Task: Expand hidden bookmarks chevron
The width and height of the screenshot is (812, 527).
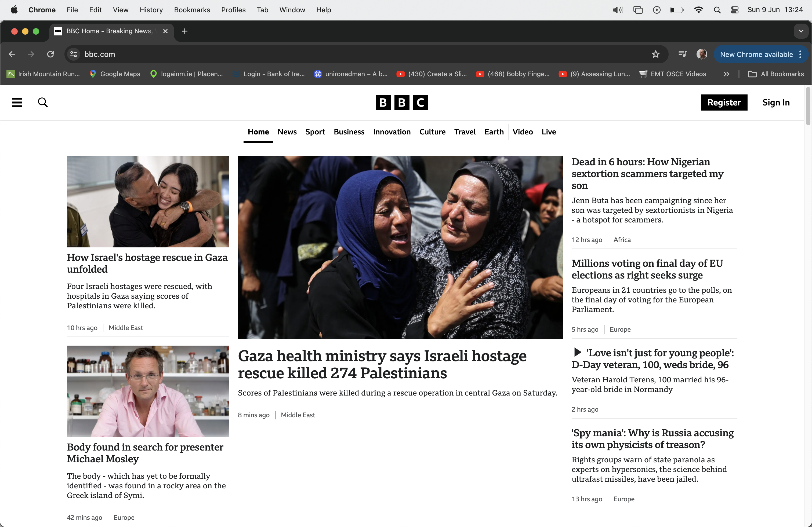Action: click(726, 74)
